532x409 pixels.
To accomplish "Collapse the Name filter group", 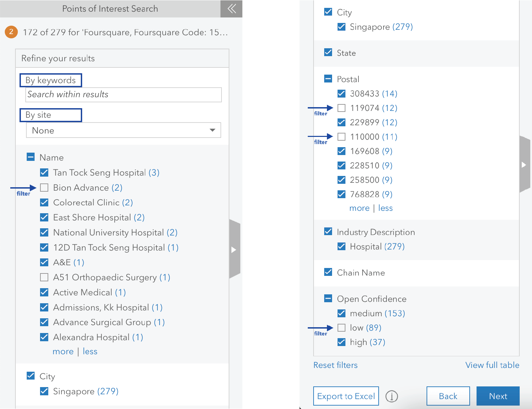I will click(x=30, y=157).
